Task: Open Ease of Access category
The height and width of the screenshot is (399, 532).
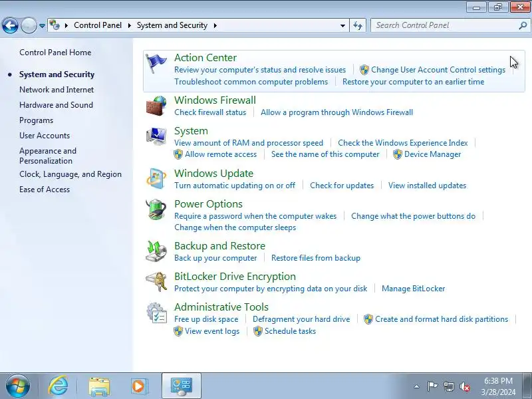Action: (45, 190)
